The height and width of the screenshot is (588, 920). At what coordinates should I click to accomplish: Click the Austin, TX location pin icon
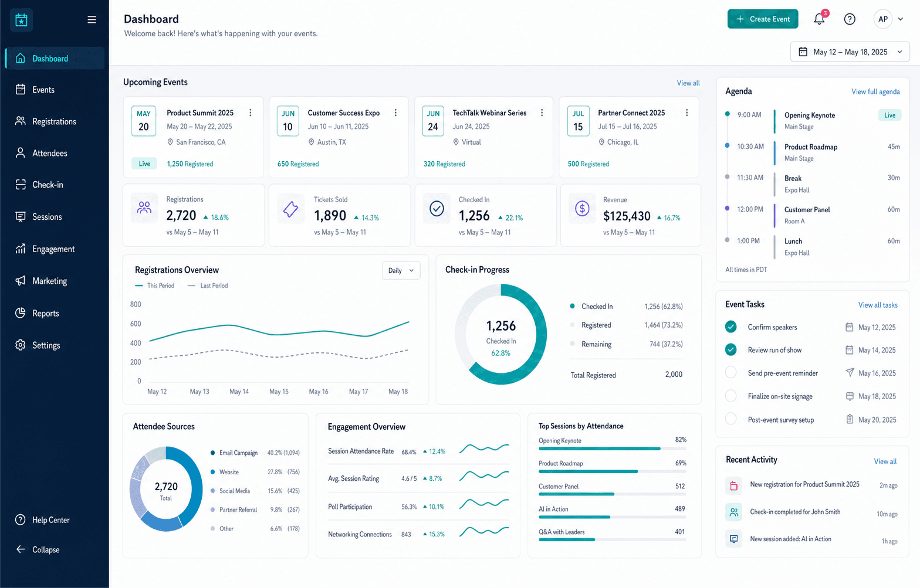click(312, 142)
